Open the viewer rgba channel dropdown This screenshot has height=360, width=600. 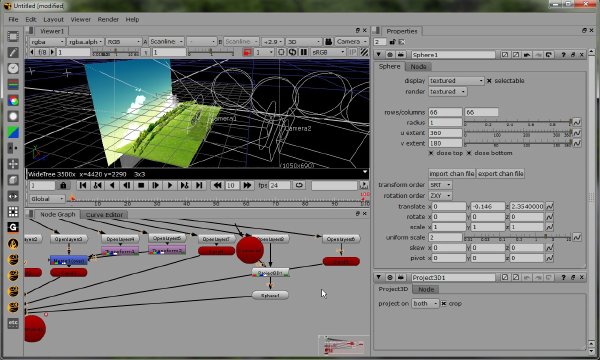[x=47, y=41]
